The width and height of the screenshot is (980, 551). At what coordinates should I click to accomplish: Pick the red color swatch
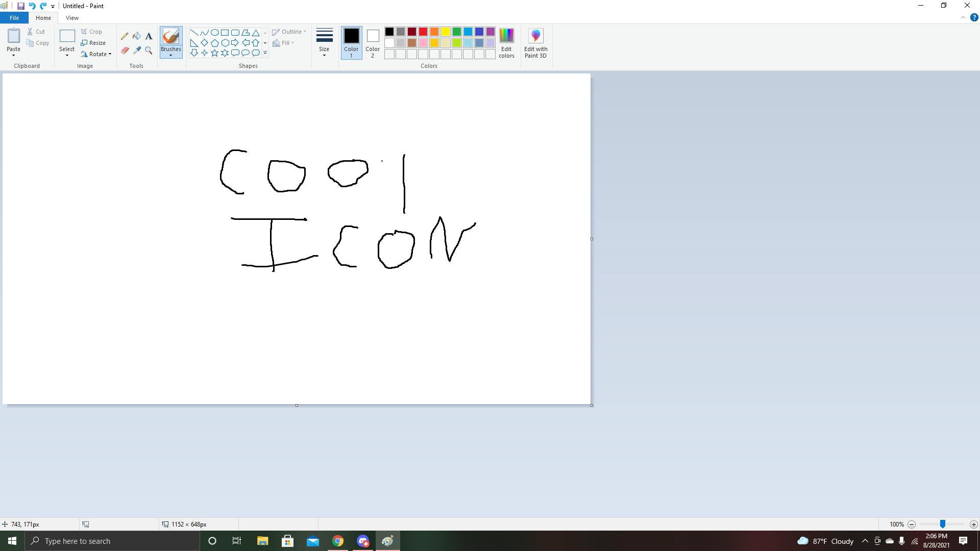point(423,32)
